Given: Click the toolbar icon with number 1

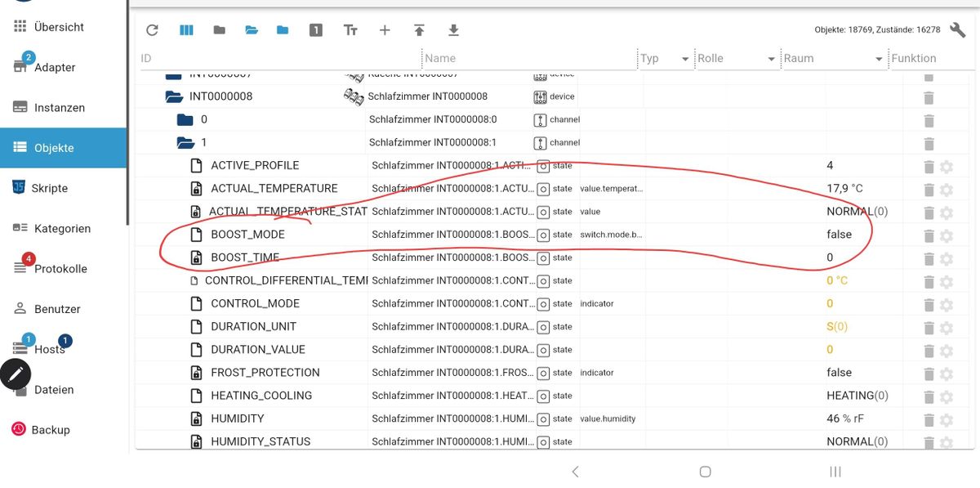Looking at the screenshot, I should [x=316, y=30].
